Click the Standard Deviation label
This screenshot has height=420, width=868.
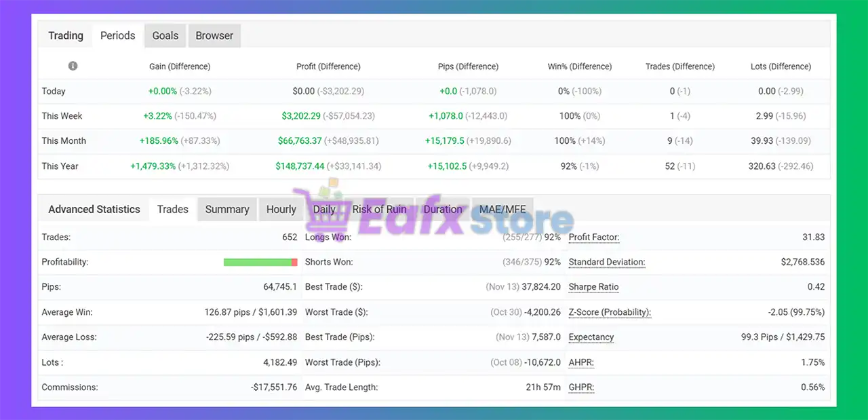pos(606,262)
